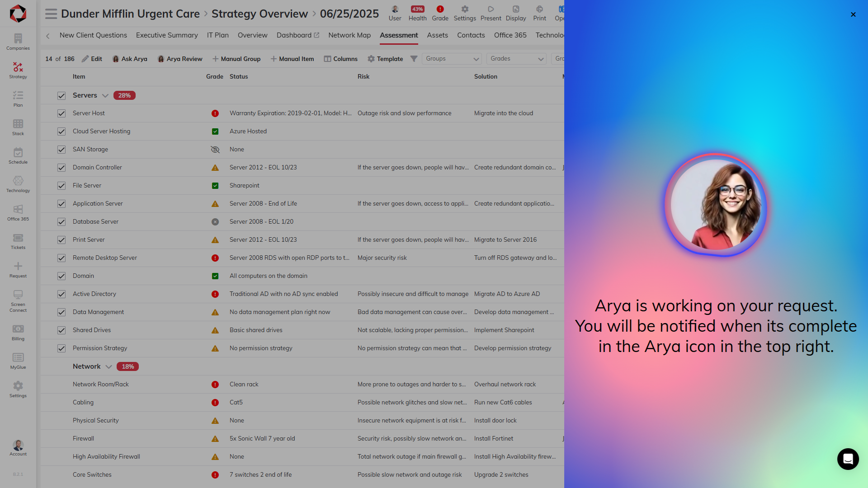Click Arya's portrait in the panel
The height and width of the screenshot is (488, 868).
[x=716, y=205]
